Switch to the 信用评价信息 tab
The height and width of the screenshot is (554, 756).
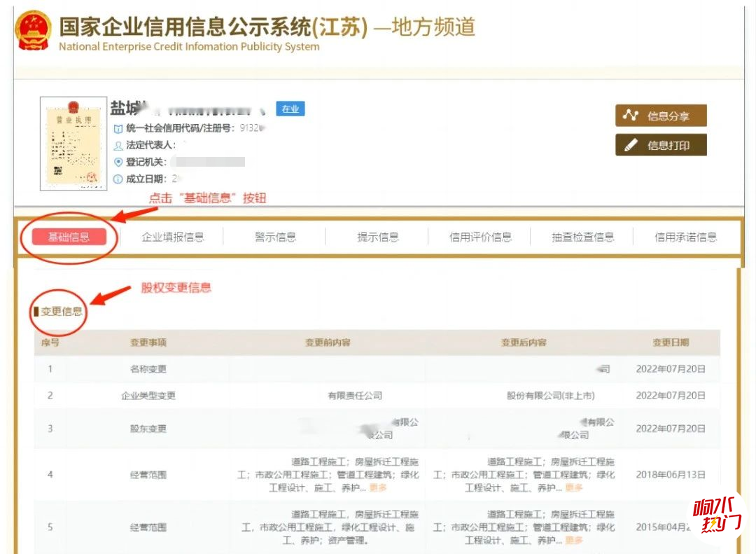tap(480, 237)
